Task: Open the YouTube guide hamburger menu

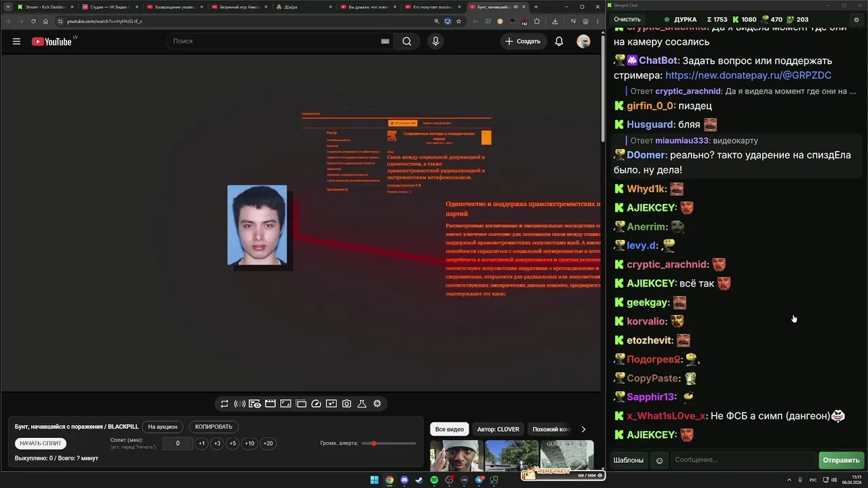Action: click(x=16, y=41)
